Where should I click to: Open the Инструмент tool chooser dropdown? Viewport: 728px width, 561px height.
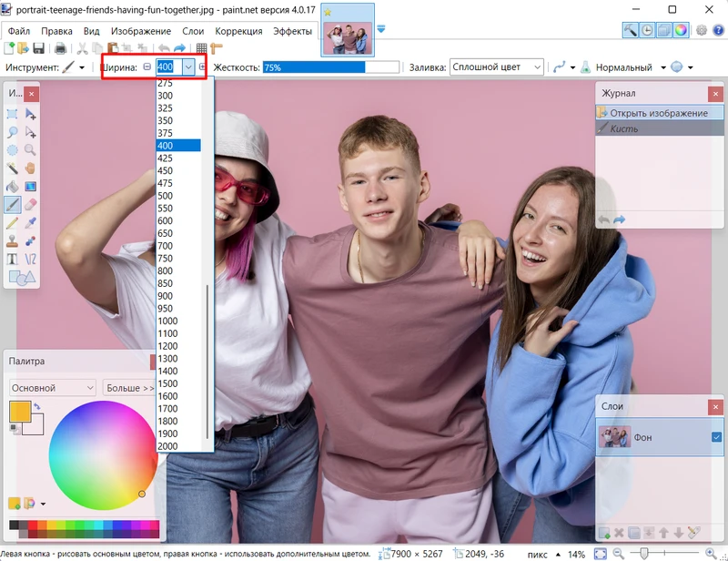[x=82, y=68]
